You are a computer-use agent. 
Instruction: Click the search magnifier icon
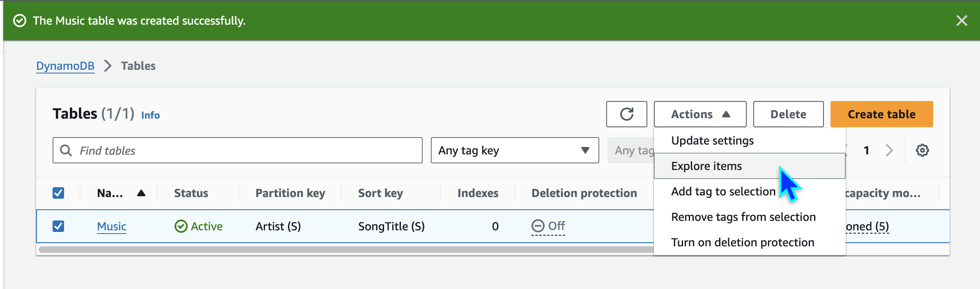(x=66, y=150)
